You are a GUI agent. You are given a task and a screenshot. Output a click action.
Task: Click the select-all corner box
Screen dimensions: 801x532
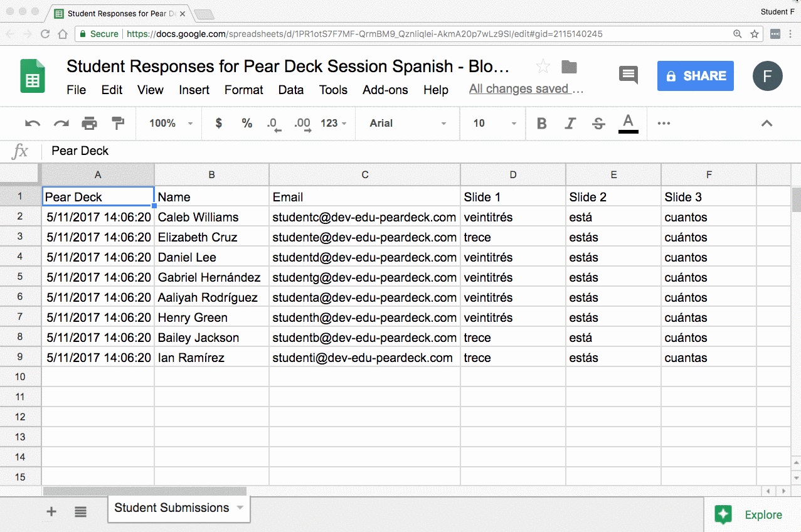point(20,174)
